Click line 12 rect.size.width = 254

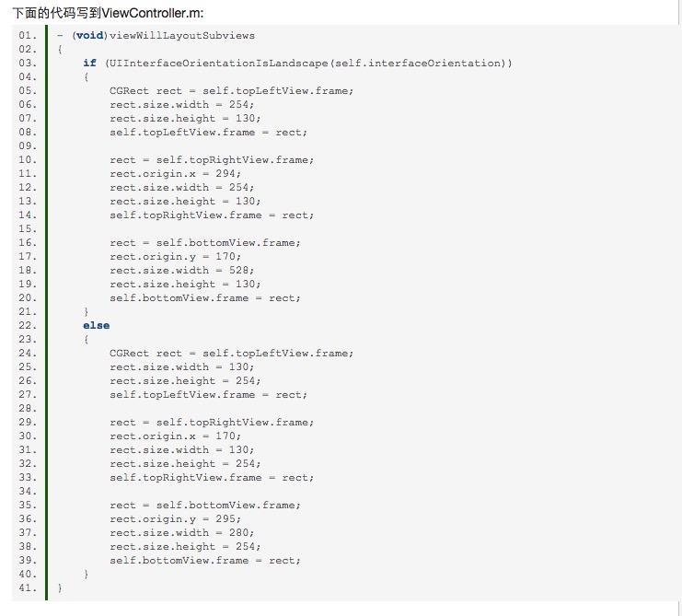coord(182,188)
